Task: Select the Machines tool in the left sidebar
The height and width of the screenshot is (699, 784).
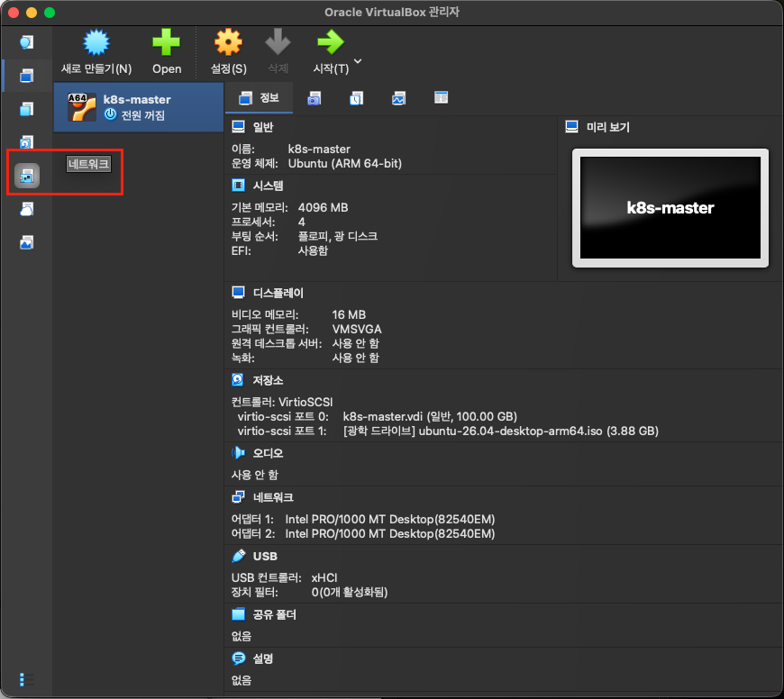Action: 26,76
